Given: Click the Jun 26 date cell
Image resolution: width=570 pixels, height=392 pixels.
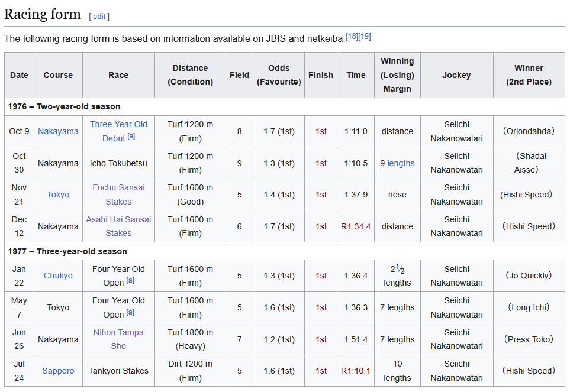Looking at the screenshot, I should pos(20,339).
